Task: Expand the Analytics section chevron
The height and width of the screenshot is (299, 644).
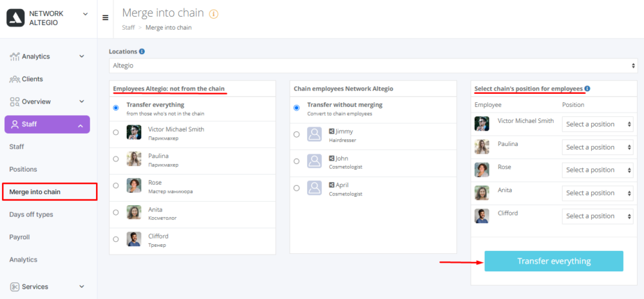Action: point(81,57)
